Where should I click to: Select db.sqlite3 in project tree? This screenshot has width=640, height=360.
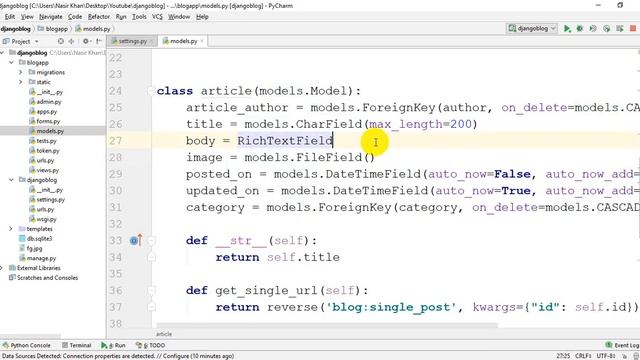click(x=36, y=239)
